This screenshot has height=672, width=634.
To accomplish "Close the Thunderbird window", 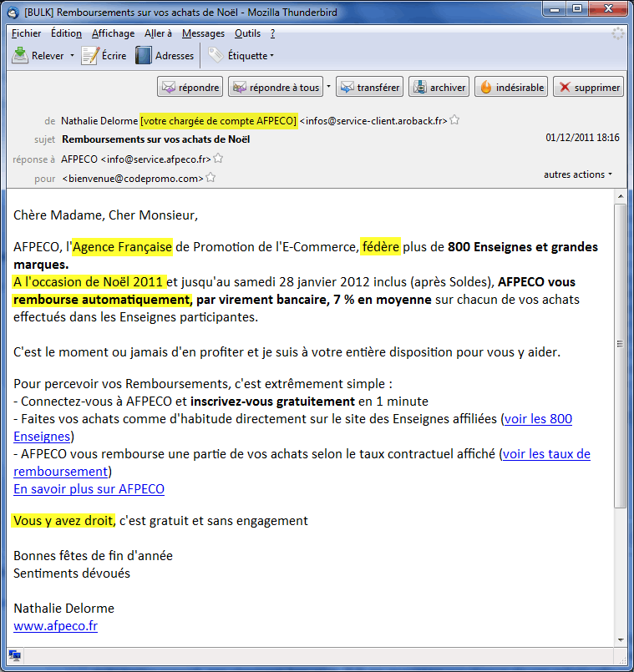I will pyautogui.click(x=607, y=8).
